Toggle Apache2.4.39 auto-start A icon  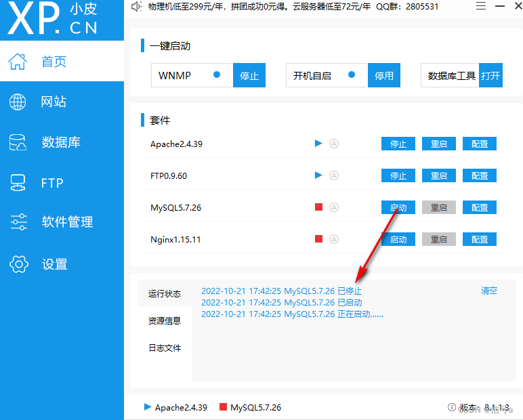pos(334,144)
